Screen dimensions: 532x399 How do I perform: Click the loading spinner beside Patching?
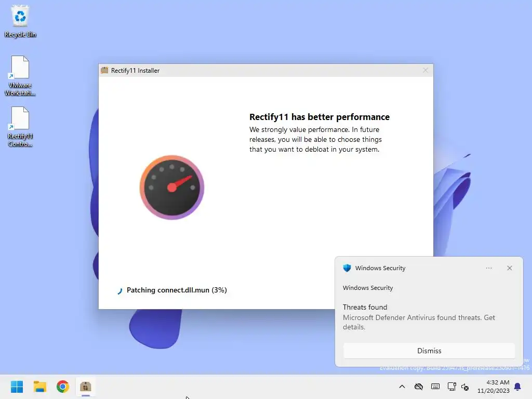(x=120, y=291)
